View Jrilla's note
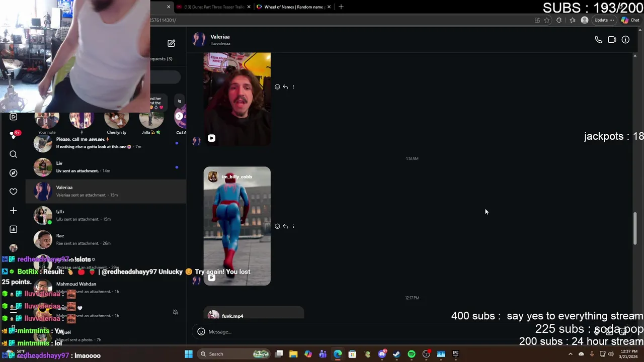644x362 pixels. (x=151, y=122)
